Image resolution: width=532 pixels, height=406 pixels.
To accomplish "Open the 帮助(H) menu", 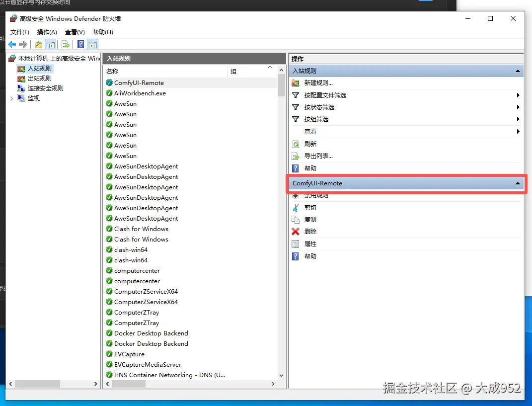I will pyautogui.click(x=103, y=32).
